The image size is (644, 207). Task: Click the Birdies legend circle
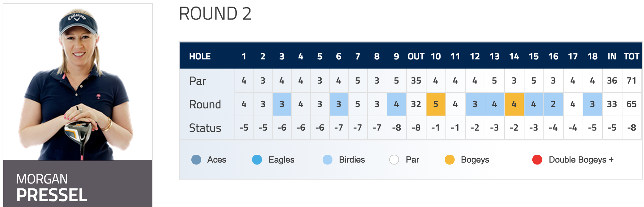(328, 160)
